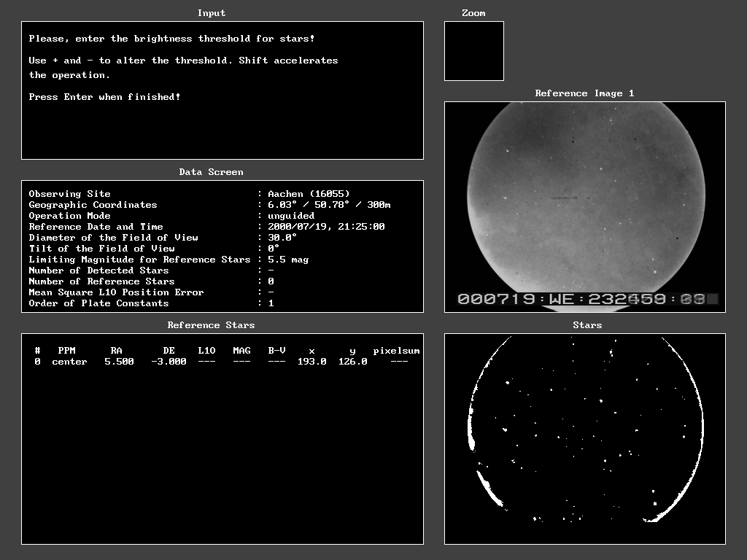Click the Operation Mode value 'unguided'
This screenshot has height=560, width=747.
[x=291, y=216]
